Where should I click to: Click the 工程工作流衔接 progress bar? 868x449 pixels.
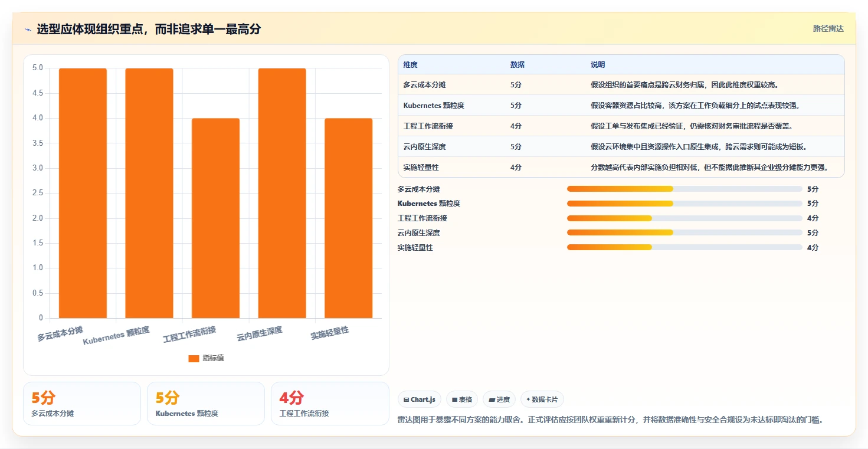[684, 218]
